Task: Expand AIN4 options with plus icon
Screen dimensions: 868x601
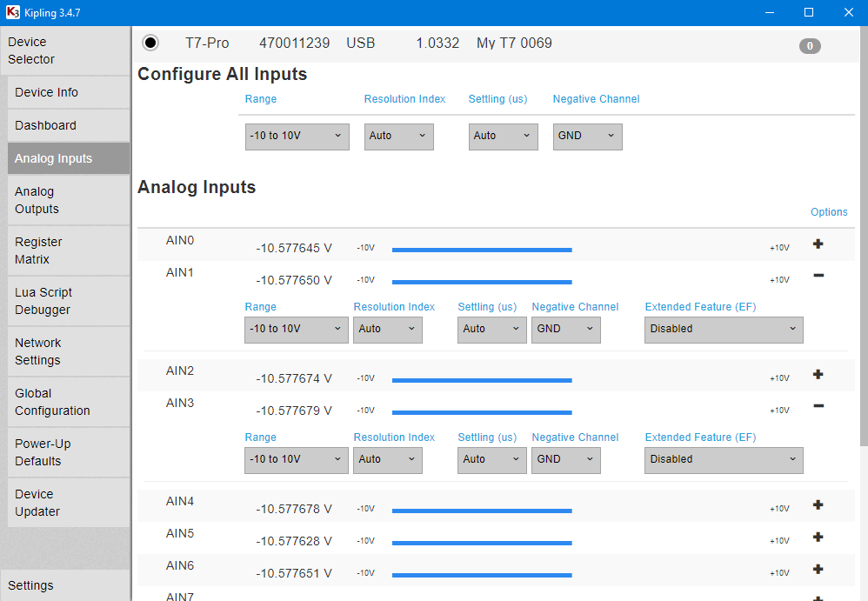Action: pos(818,505)
